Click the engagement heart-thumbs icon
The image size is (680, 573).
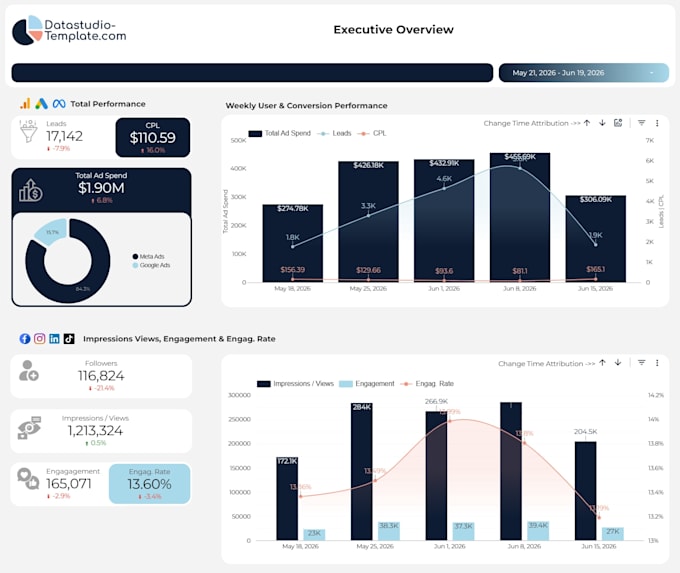coord(28,479)
